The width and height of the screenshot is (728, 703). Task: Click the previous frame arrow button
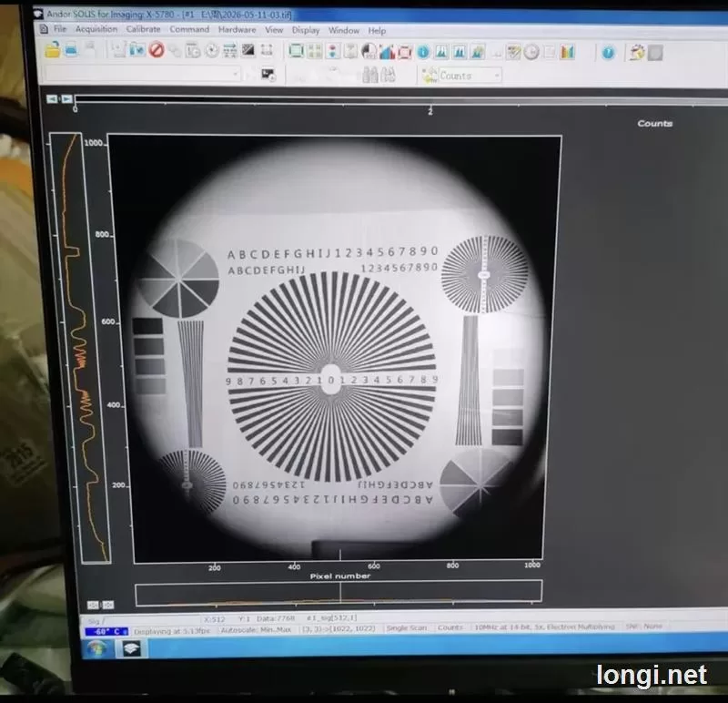52,99
